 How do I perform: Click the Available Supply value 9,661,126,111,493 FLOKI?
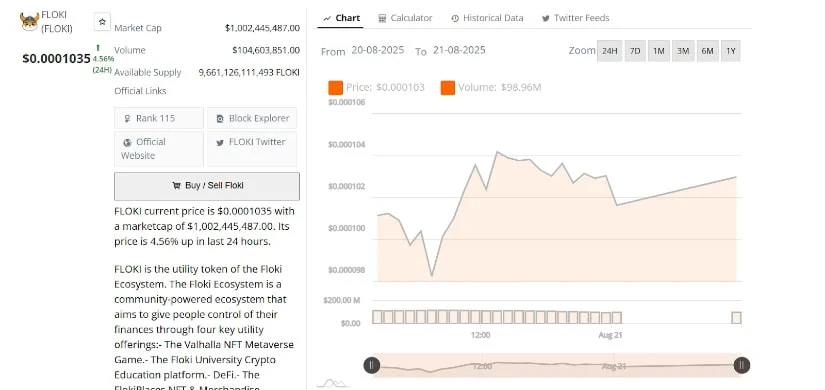[x=249, y=73]
